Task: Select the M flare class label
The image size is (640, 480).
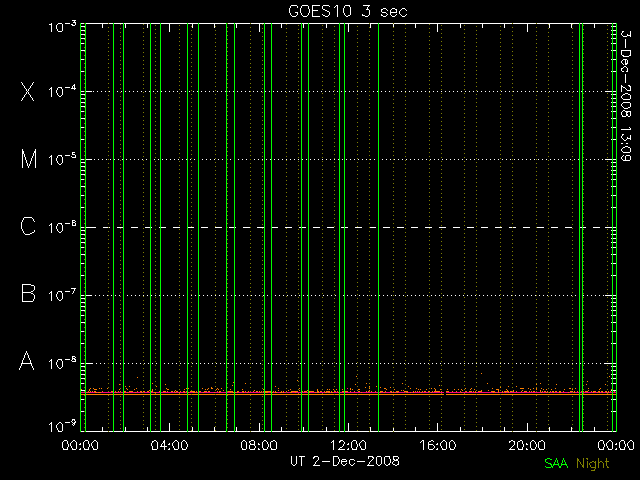Action: (29, 159)
